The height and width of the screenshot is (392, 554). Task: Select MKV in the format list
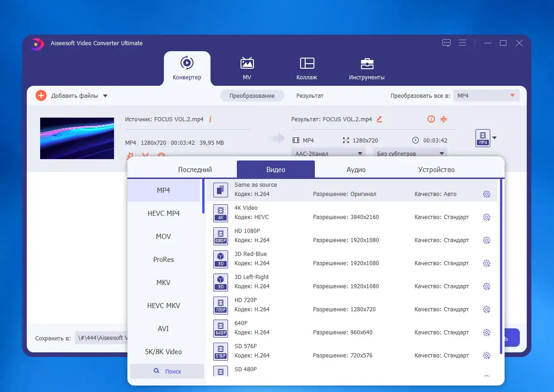click(163, 282)
